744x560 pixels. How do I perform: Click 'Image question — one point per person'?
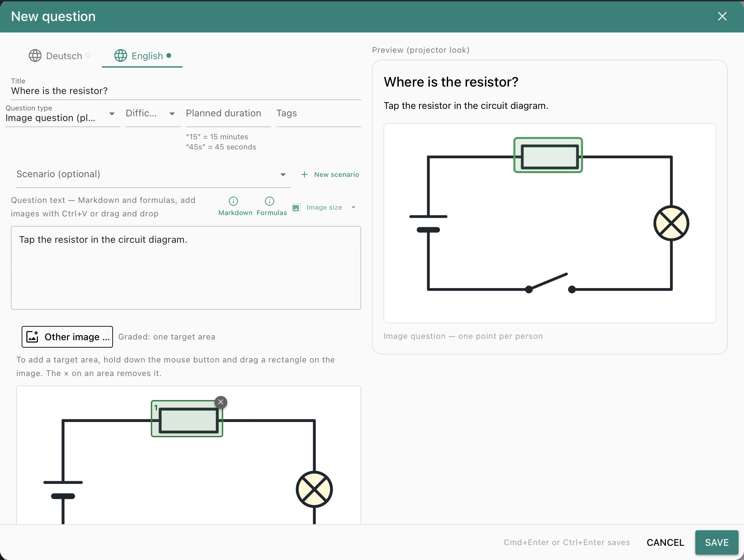(x=463, y=336)
